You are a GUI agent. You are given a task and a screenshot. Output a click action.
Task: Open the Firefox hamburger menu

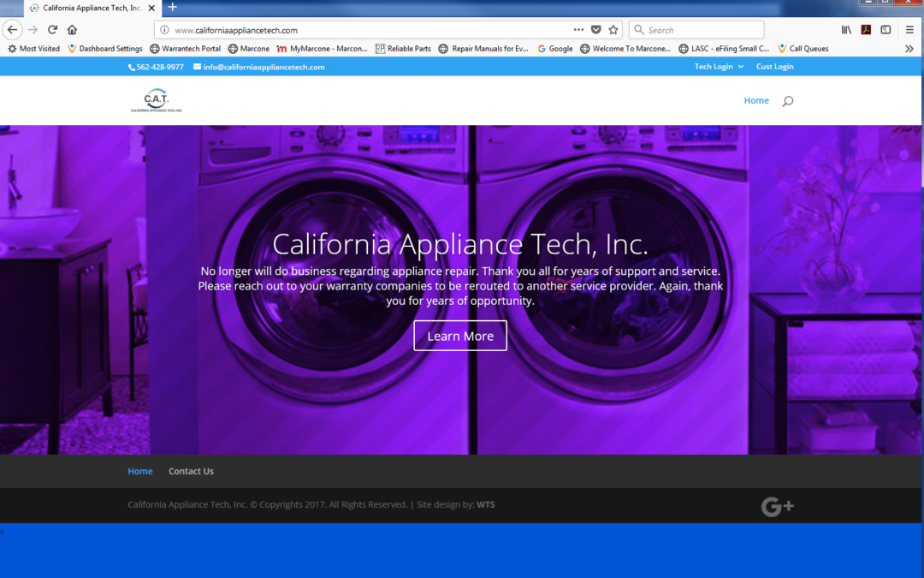(x=909, y=28)
